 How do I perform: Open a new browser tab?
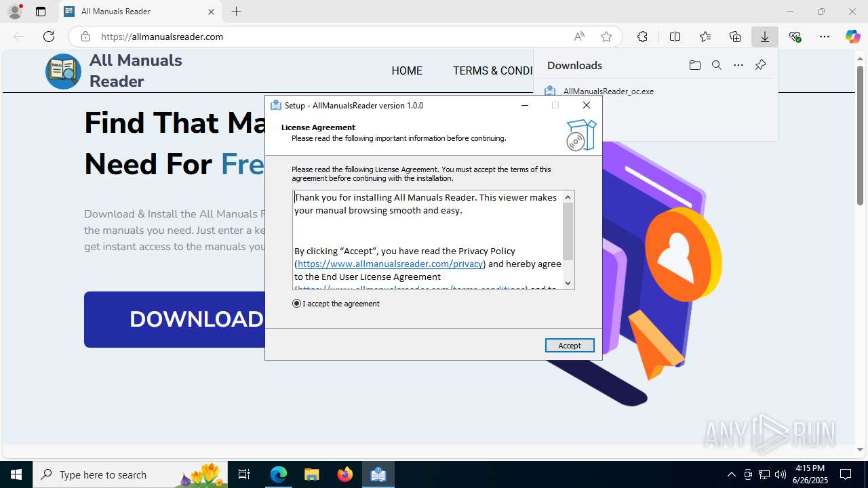coord(236,12)
